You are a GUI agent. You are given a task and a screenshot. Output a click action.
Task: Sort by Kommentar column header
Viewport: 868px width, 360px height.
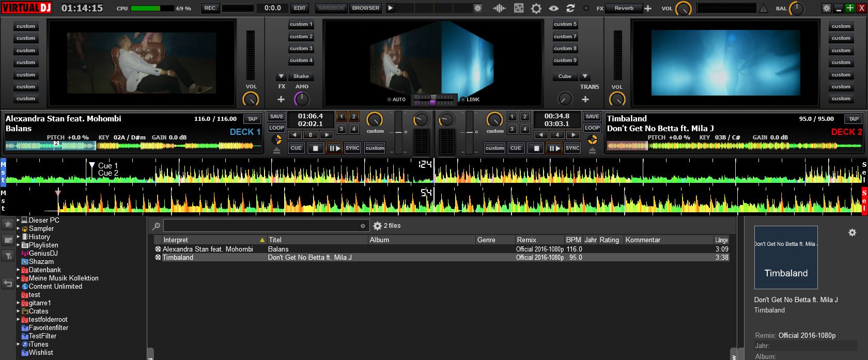(x=668, y=240)
